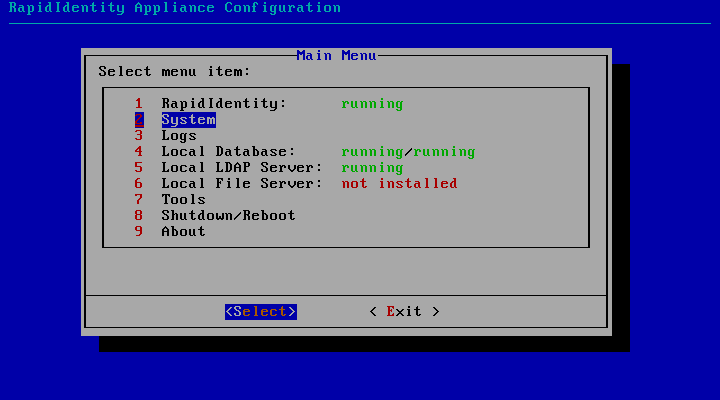Select the Local LDAP Server item

[x=242, y=168]
